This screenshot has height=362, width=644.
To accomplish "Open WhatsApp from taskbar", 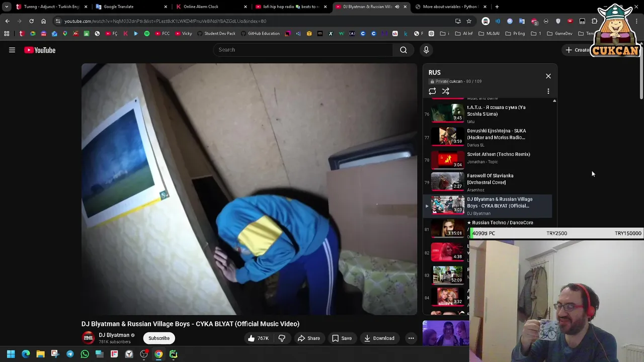I will click(85, 354).
